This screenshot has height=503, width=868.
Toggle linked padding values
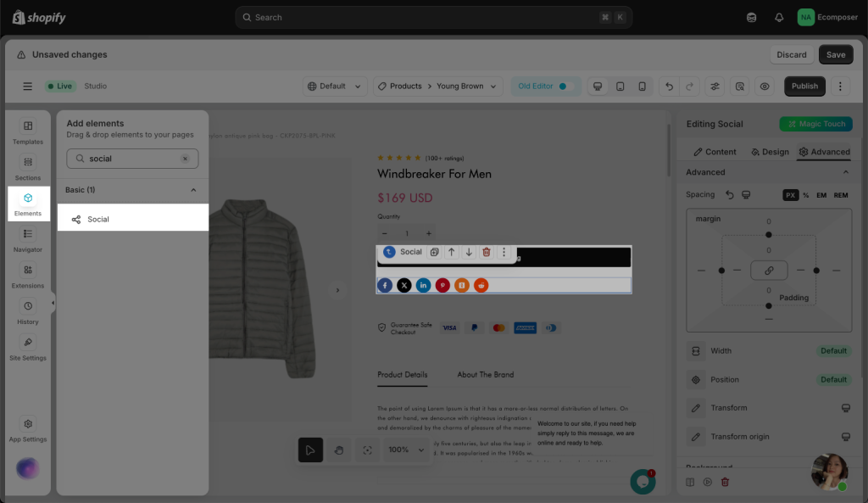[769, 271]
